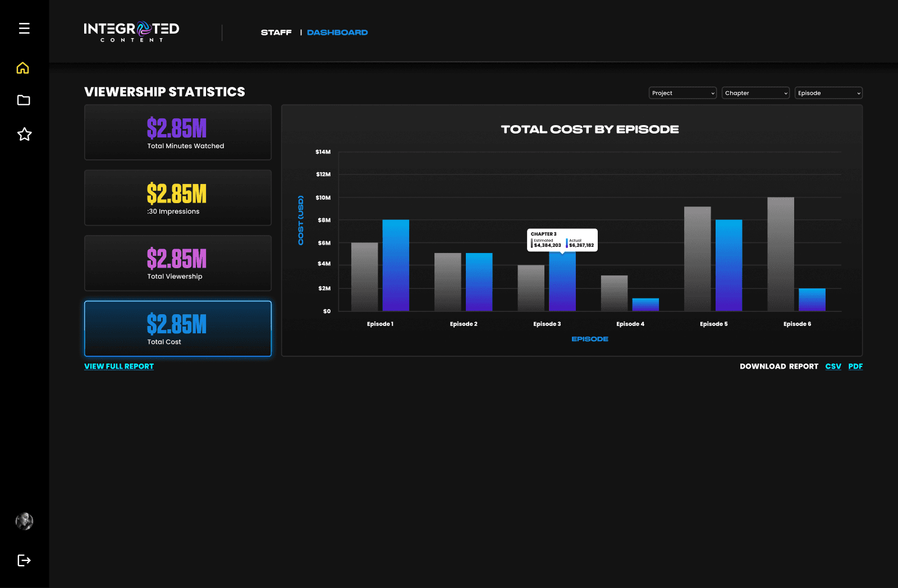Open the Episode dropdown
Viewport: 898px width, 588px height.
pos(828,93)
